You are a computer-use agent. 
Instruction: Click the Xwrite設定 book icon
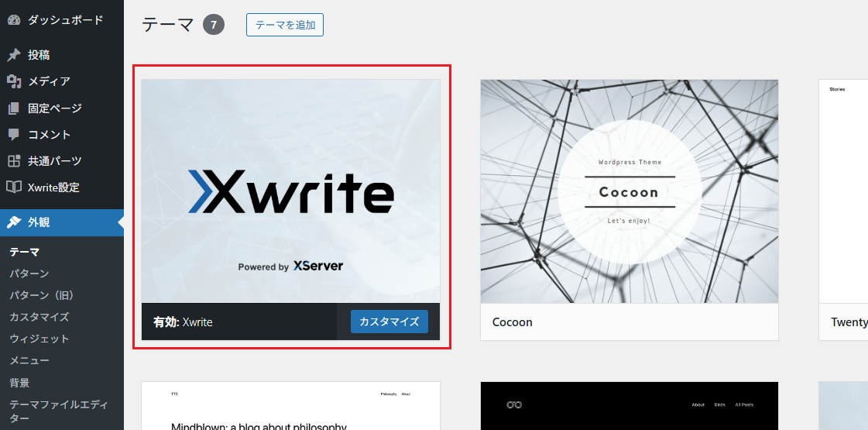[14, 187]
